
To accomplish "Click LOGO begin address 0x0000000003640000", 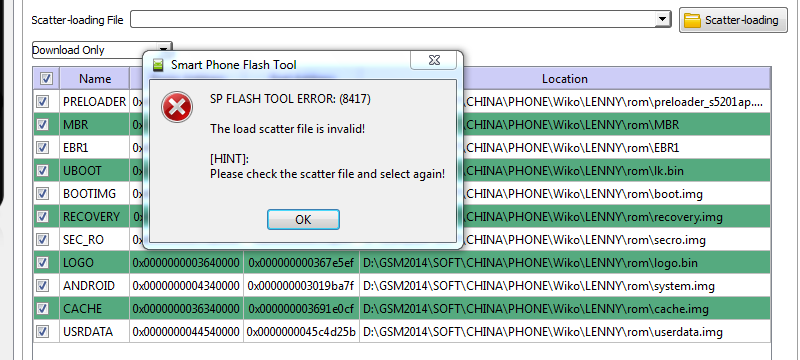I will (x=186, y=263).
